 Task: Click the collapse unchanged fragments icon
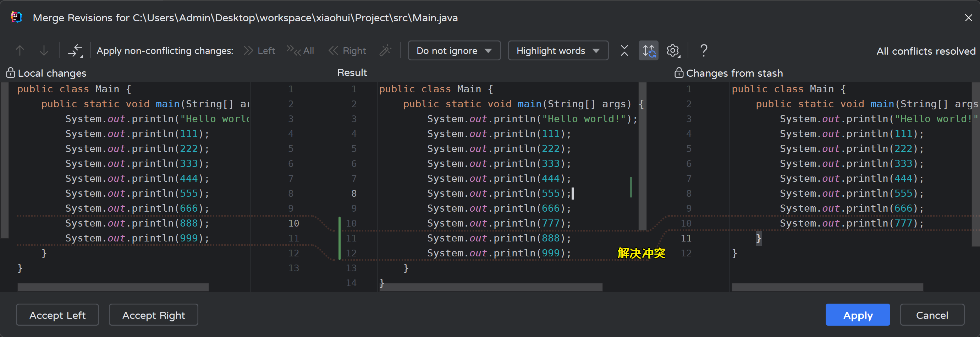click(624, 51)
